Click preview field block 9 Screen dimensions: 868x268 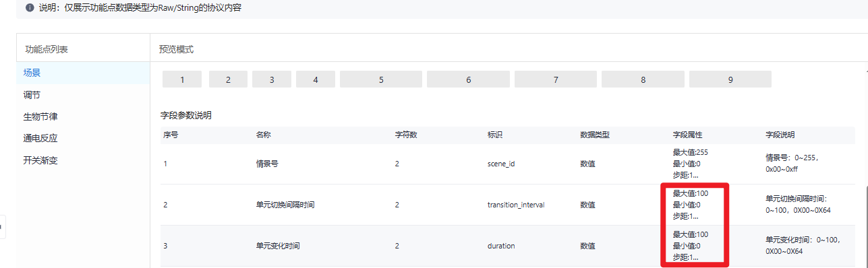tap(730, 79)
